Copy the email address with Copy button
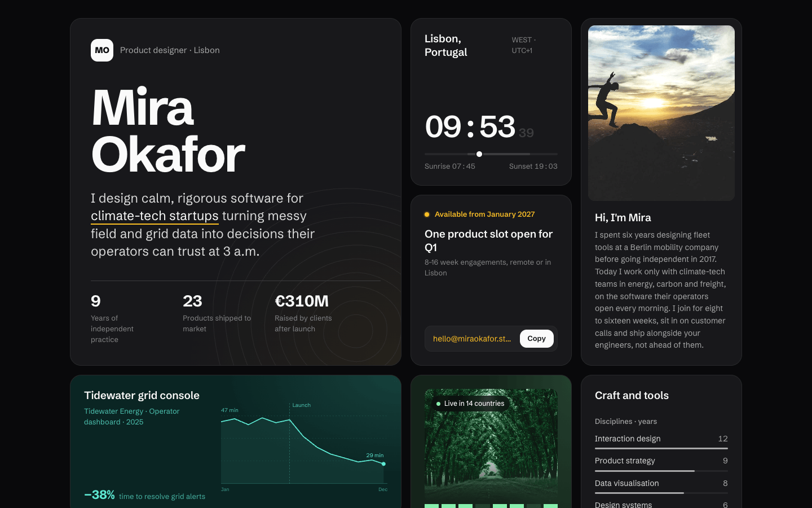812x508 pixels. (536, 339)
